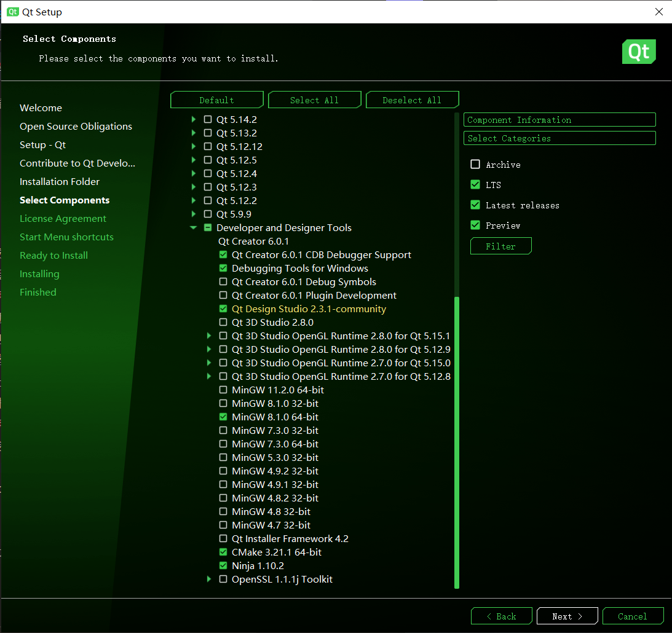Expand the Qt 5.13.2 tree node

point(193,133)
